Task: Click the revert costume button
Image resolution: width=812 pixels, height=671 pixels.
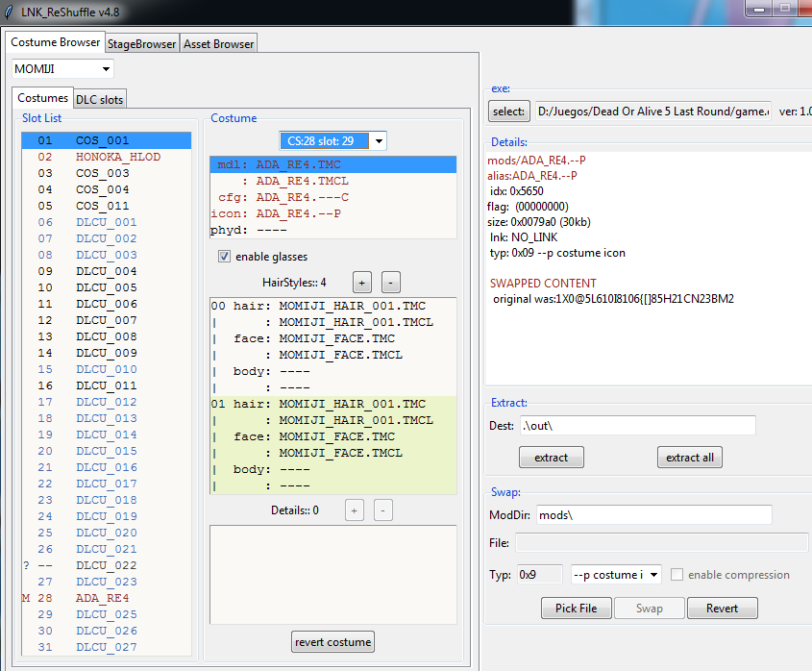Action: [333, 642]
